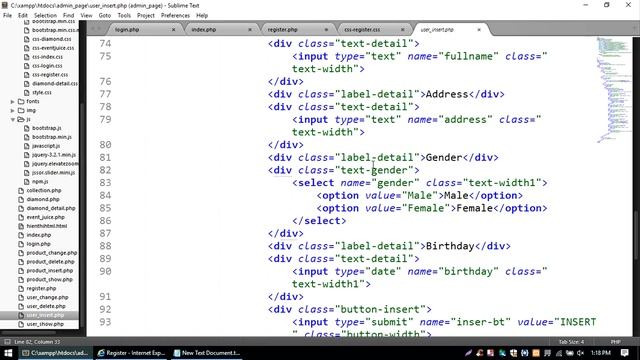The width and height of the screenshot is (640, 360).
Task: Open the View menu
Action: (86, 16)
